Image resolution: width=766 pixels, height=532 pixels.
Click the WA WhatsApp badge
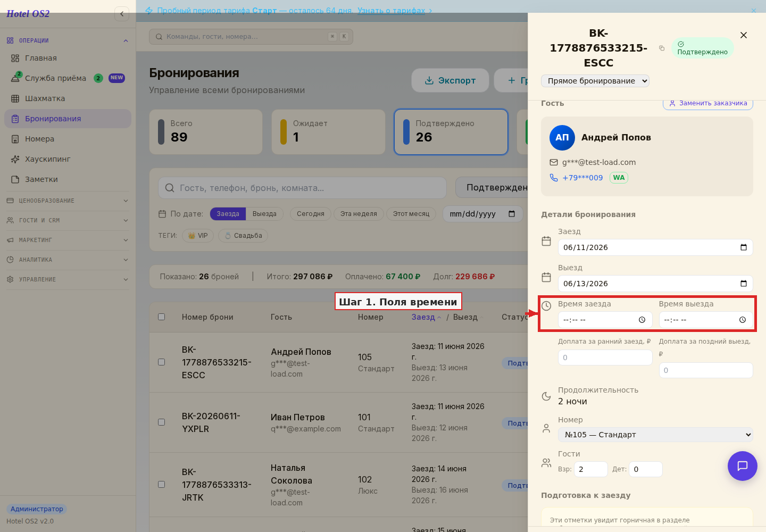(x=619, y=178)
